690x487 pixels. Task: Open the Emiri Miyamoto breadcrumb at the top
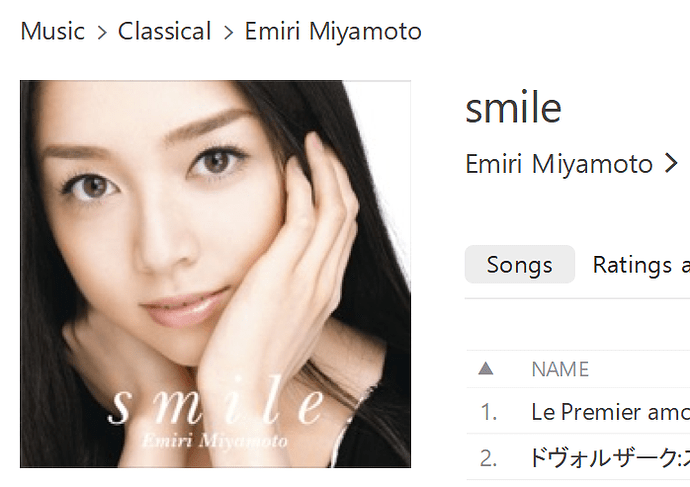333,32
